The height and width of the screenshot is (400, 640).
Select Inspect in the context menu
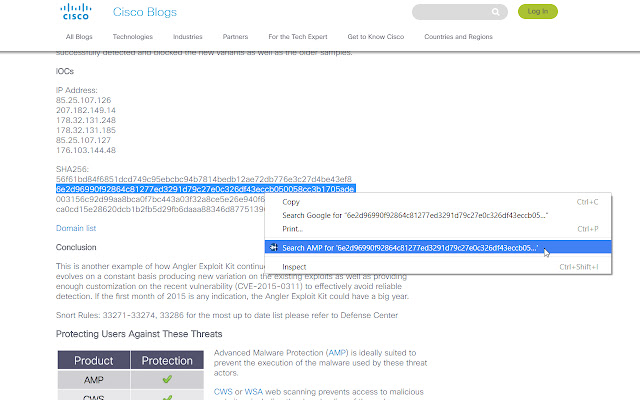point(438,267)
